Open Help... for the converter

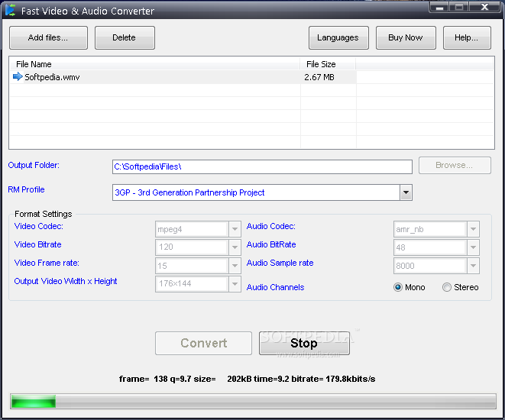[x=467, y=37]
